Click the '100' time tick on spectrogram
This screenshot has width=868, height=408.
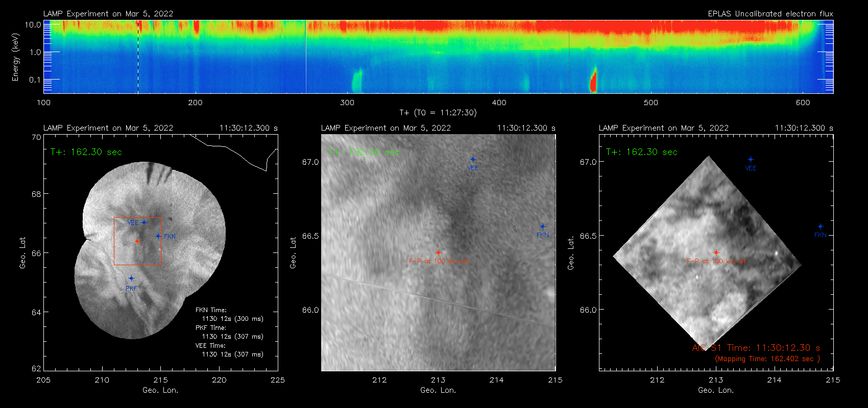click(43, 103)
